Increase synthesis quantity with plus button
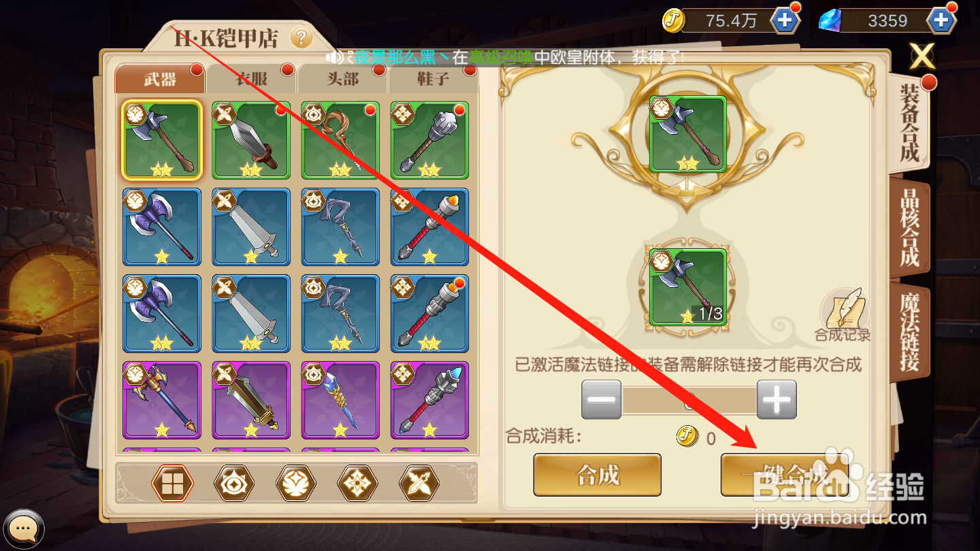980x551 pixels. point(777,399)
